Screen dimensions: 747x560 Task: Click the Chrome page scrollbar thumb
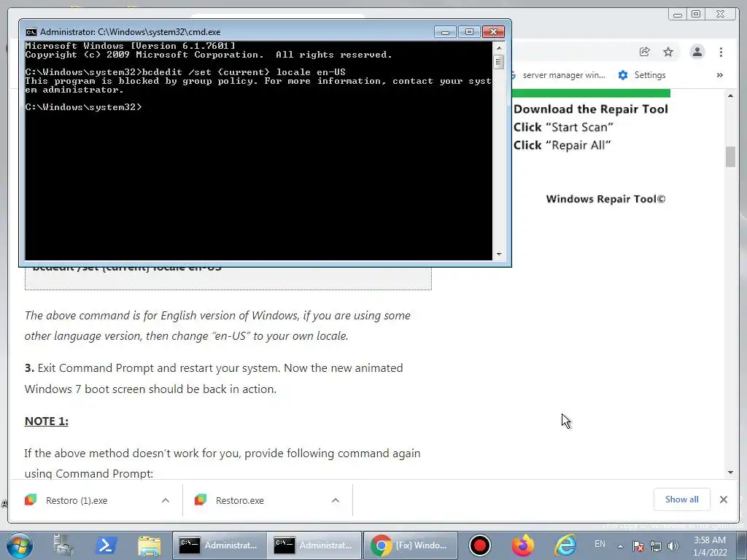[730, 157]
